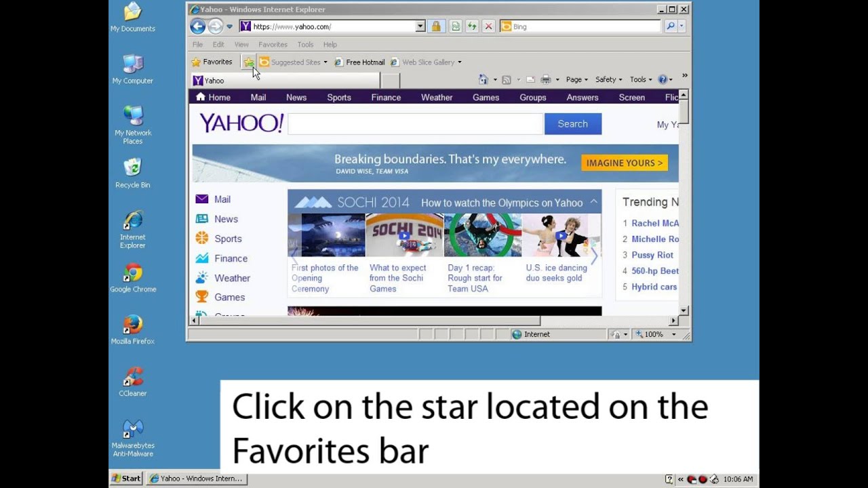Click the address bar URL field
This screenshot has width=868, height=488.
coord(328,26)
